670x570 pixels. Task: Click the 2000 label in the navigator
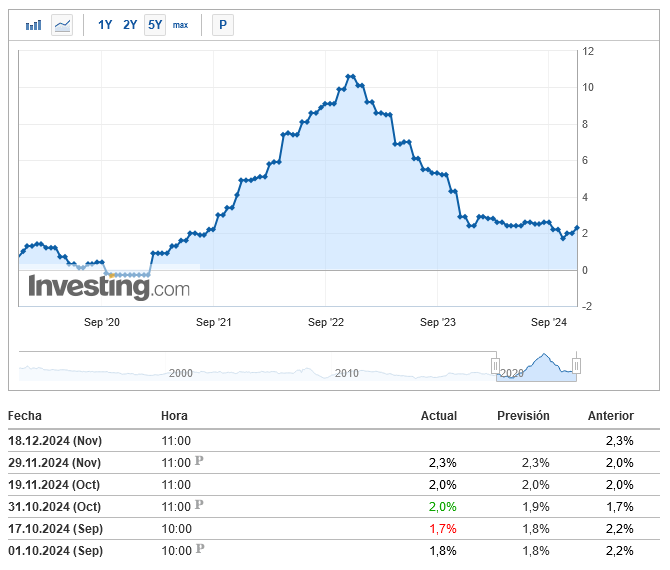click(180, 373)
